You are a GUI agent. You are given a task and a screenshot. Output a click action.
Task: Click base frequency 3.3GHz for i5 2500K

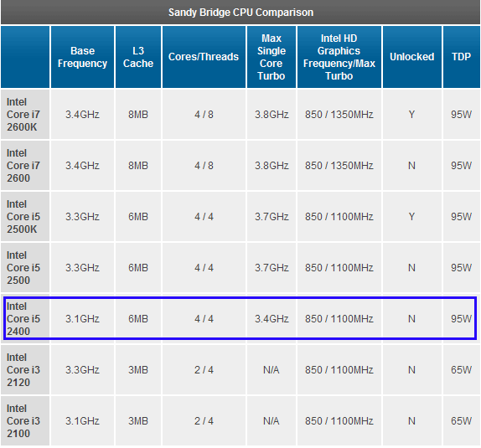[82, 217]
